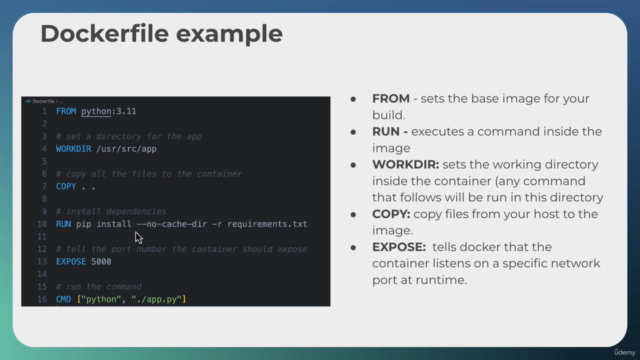The image size is (640, 360).
Task: Select the 'FROM python:3.11' code line
Action: click(x=96, y=111)
